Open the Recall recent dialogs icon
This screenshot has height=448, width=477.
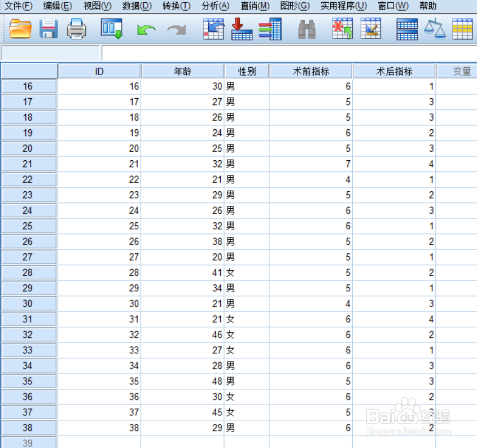tap(112, 29)
